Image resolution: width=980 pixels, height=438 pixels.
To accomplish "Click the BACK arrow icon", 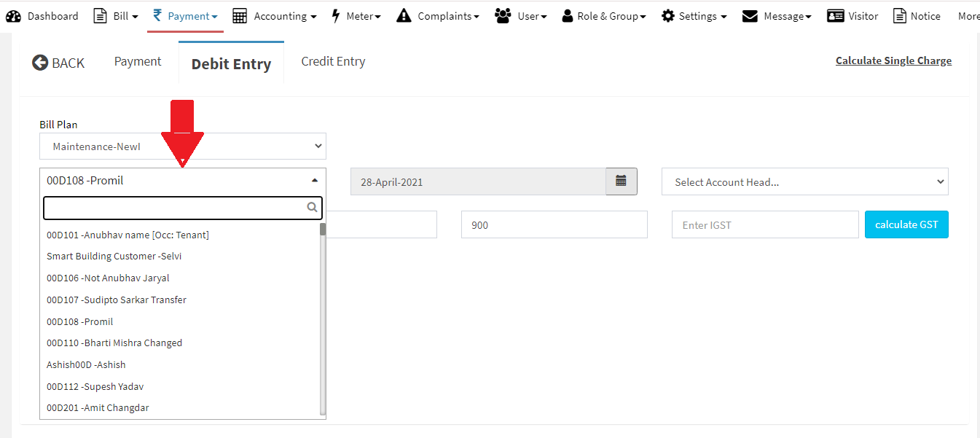I will [x=40, y=63].
